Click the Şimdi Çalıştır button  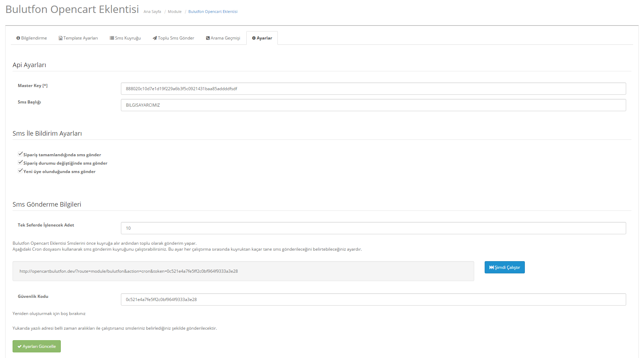505,267
